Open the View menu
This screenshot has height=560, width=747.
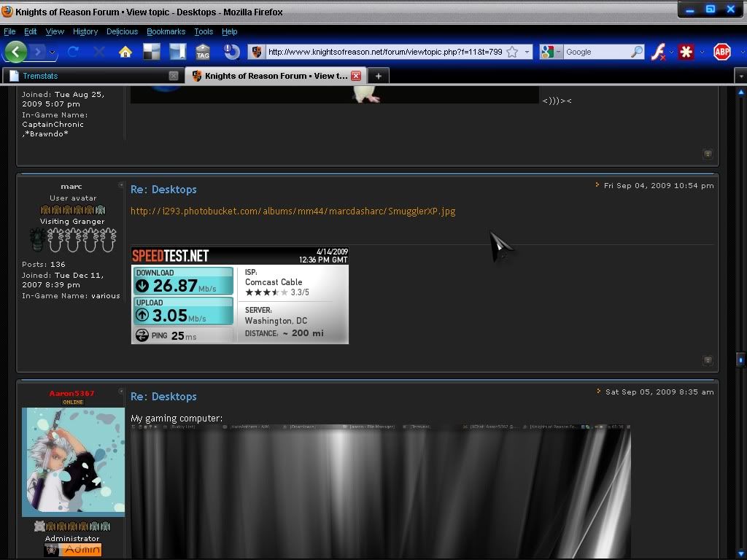[x=55, y=31]
